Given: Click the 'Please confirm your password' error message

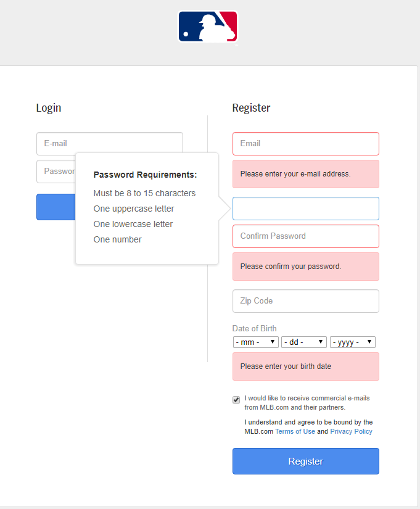Looking at the screenshot, I should coord(290,267).
